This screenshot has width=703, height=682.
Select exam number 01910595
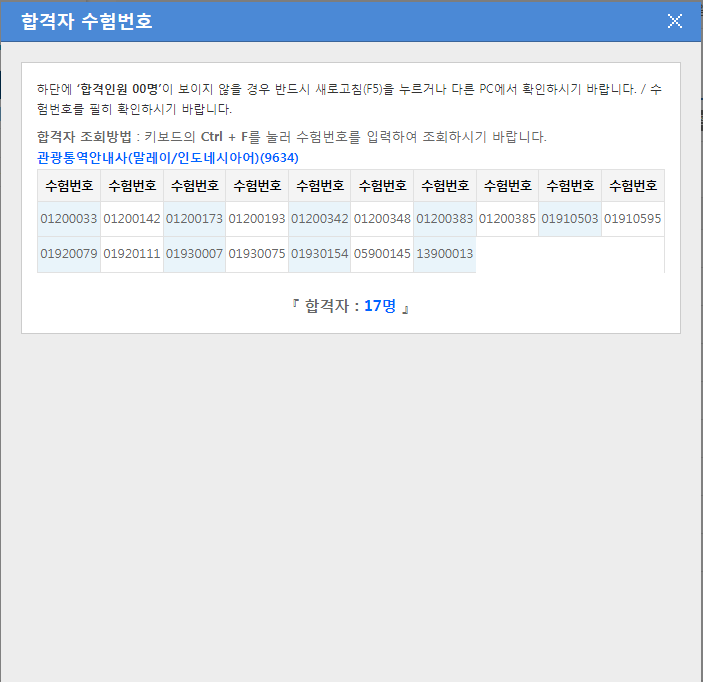point(633,219)
